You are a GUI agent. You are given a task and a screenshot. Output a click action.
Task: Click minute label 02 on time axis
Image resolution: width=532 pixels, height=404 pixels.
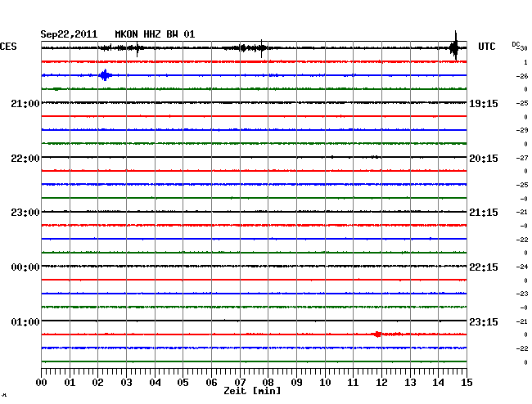(97, 383)
